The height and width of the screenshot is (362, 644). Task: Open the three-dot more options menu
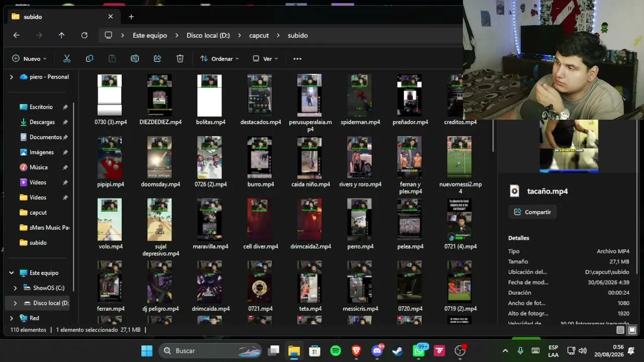coord(297,59)
